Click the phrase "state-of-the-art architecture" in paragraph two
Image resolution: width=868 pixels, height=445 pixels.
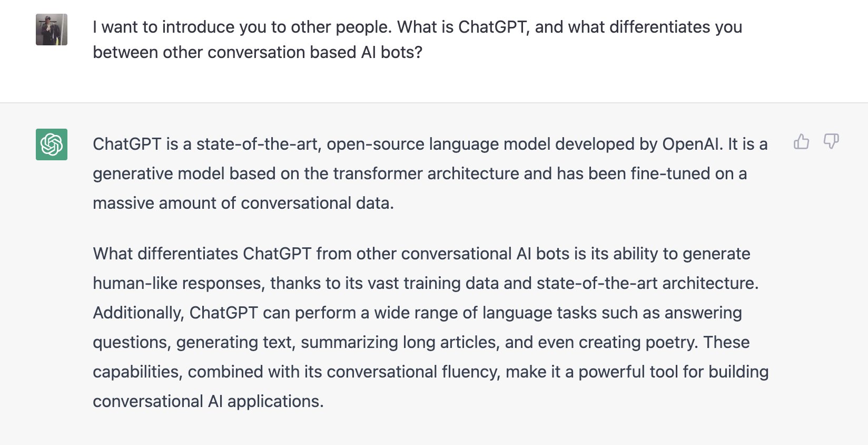coord(647,283)
